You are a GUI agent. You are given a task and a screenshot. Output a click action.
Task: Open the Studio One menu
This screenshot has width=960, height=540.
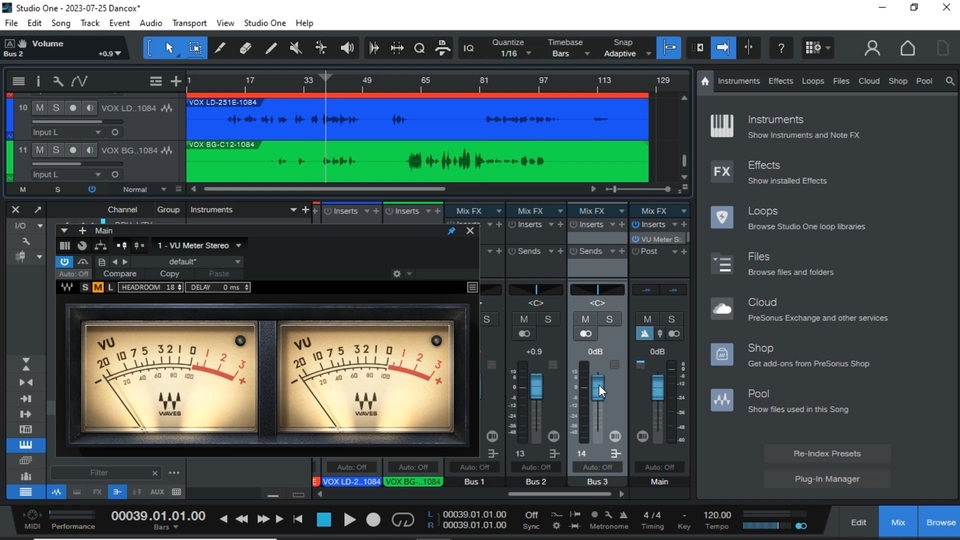[x=264, y=23]
